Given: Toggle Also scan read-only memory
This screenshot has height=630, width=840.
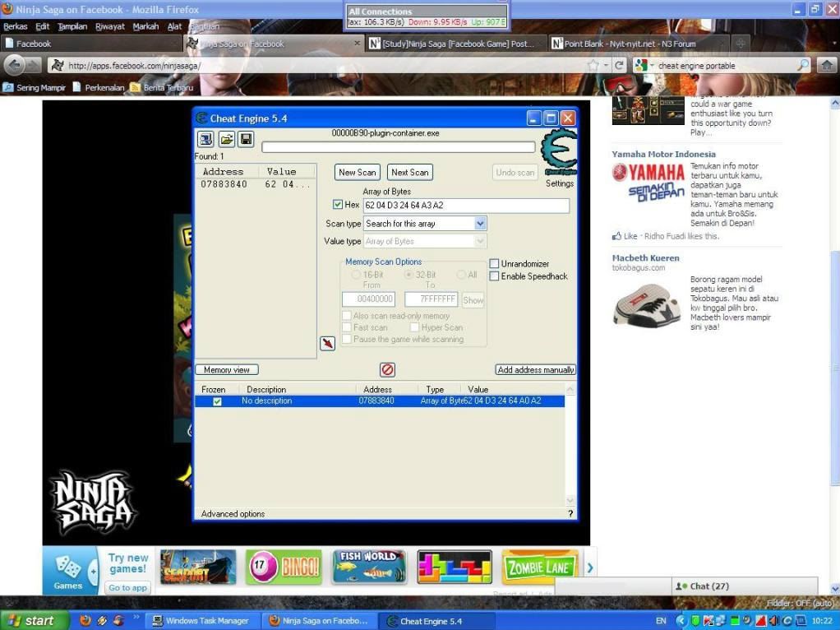Looking at the screenshot, I should tap(347, 316).
